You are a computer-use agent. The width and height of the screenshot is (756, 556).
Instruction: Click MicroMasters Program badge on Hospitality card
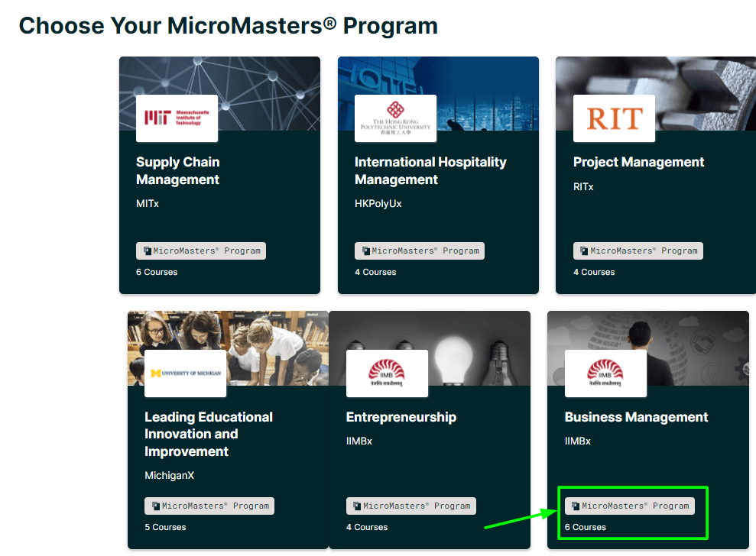(420, 251)
